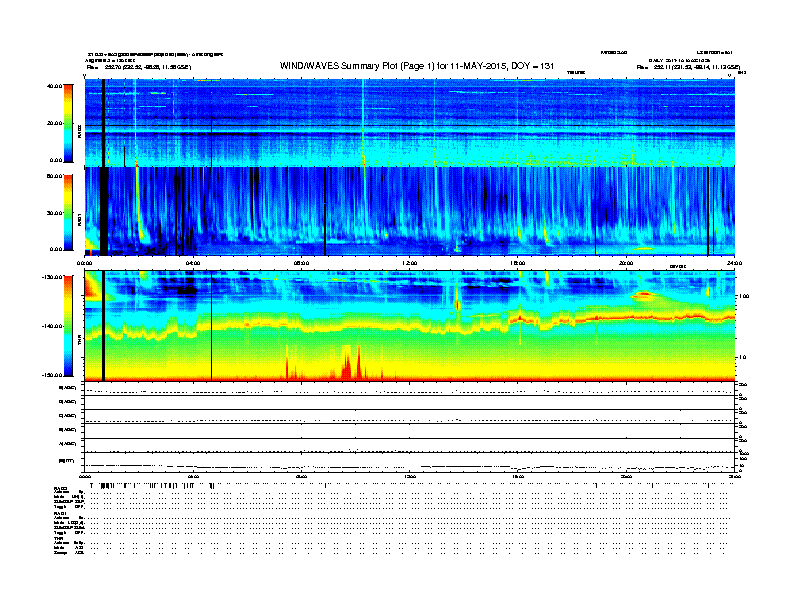This screenshot has width=792, height=612.
Task: Click the Rsw position text at top right
Action: [688, 67]
